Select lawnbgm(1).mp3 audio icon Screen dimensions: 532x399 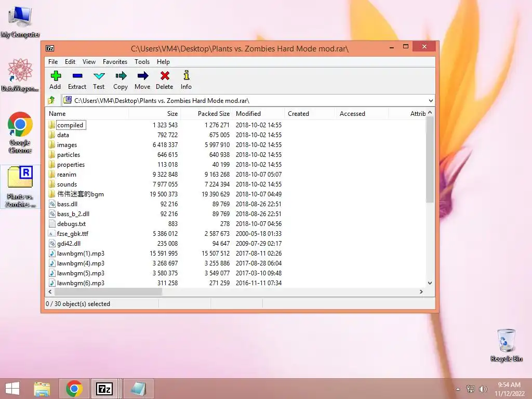click(x=52, y=253)
